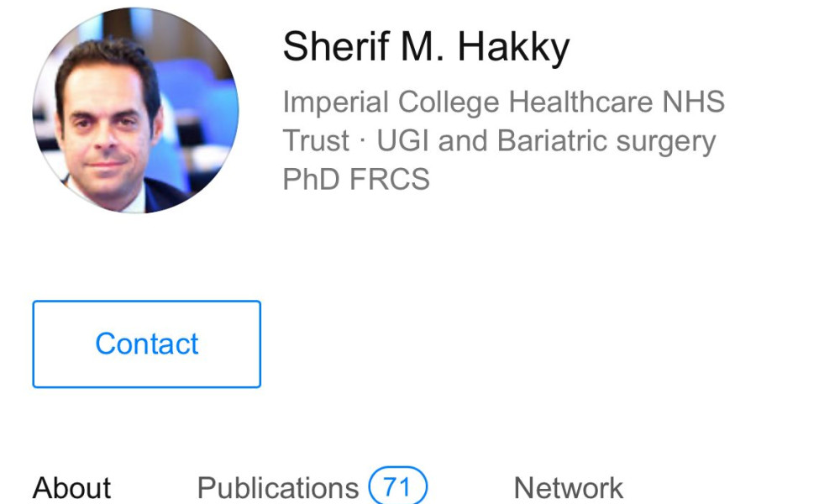The image size is (840, 504).
Task: Click the word "Trust" on the second line
Action: pyautogui.click(x=316, y=141)
